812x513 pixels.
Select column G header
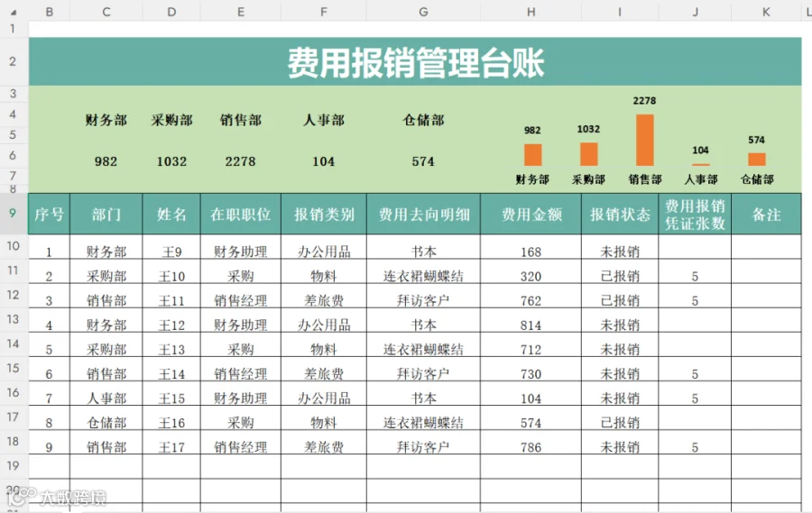pos(423,12)
